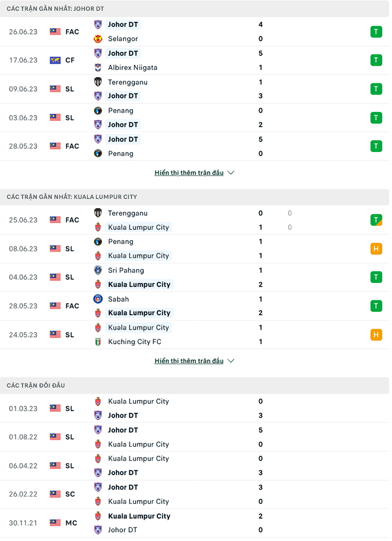This screenshot has width=392, height=541.
Task: Click the Johor DT club crest logo
Action: 98,24
